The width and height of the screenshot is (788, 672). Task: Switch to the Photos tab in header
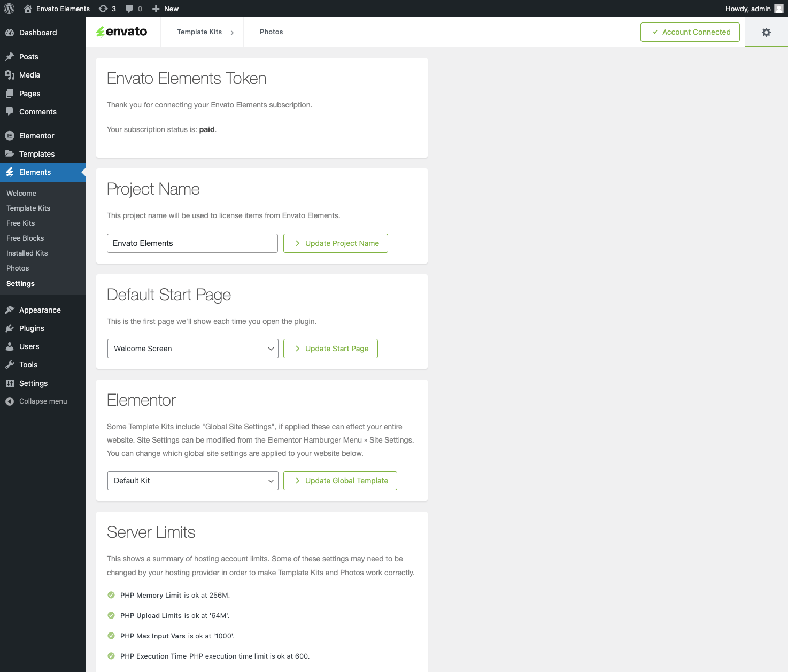[x=272, y=32]
